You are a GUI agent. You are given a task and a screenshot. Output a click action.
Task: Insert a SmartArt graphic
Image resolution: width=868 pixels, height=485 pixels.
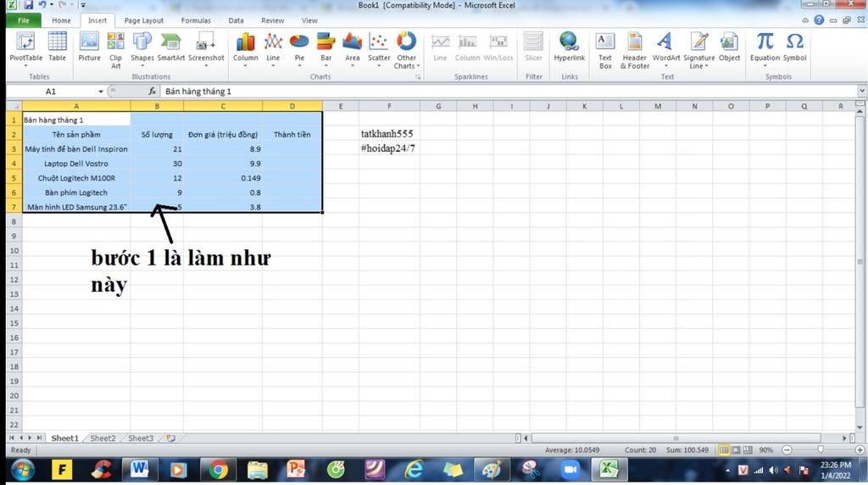coord(171,47)
